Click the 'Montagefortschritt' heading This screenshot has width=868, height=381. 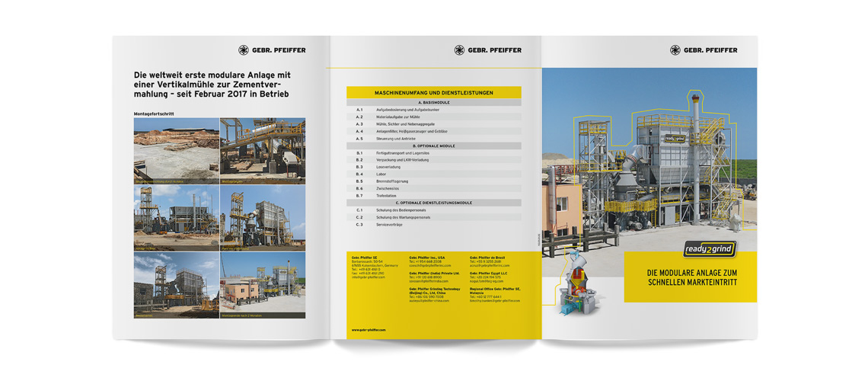point(153,114)
